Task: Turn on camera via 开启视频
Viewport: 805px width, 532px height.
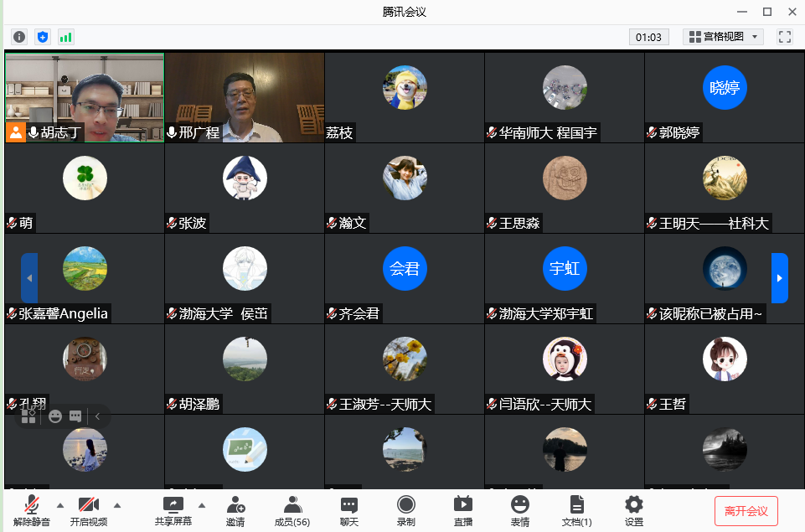Action: click(x=89, y=510)
